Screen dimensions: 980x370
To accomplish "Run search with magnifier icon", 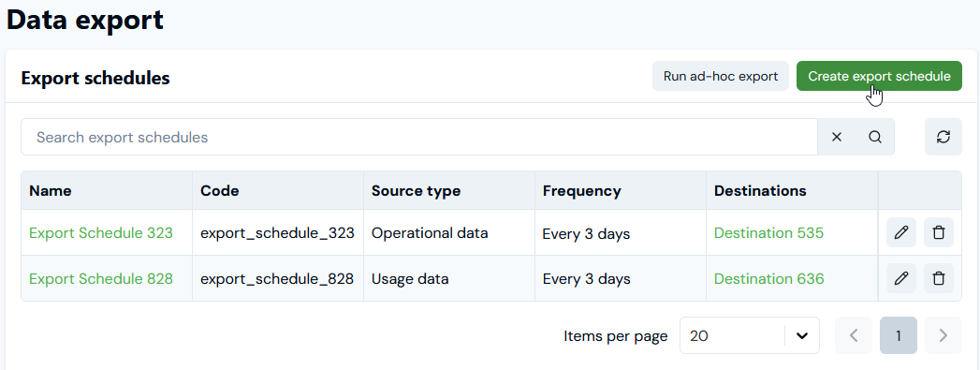I will (x=875, y=137).
